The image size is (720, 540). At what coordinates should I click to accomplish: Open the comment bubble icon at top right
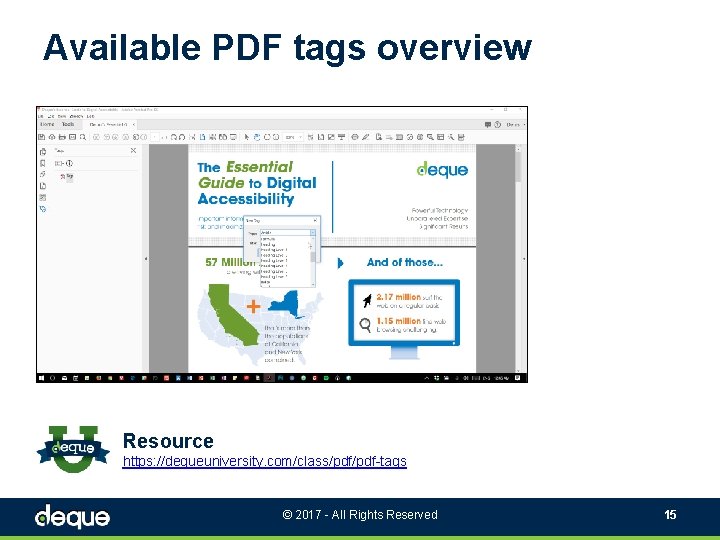click(x=488, y=124)
